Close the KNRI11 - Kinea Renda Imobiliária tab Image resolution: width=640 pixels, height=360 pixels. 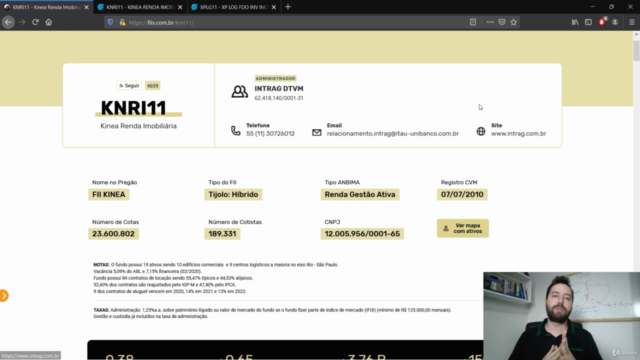[x=86, y=7]
